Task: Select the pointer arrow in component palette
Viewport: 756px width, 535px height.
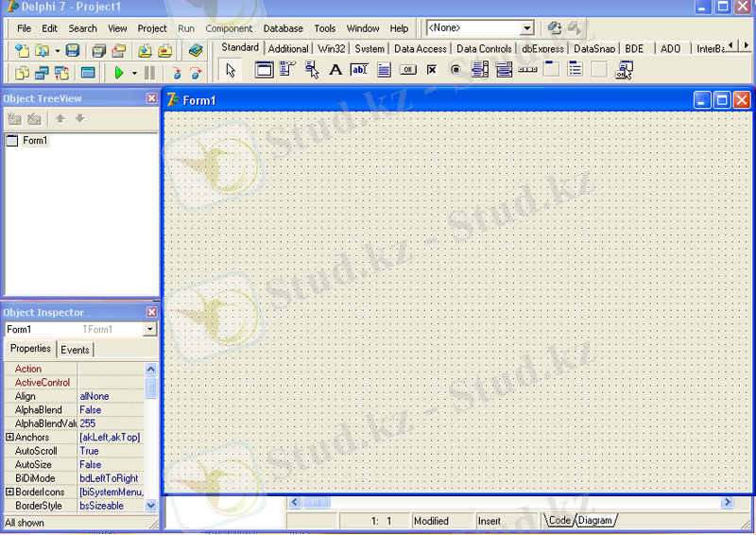Action: [x=231, y=70]
